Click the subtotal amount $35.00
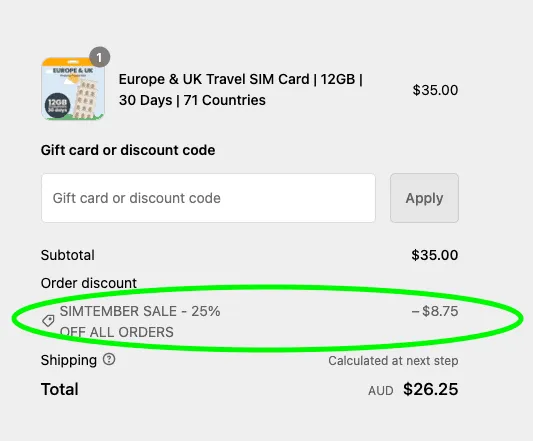 pyautogui.click(x=435, y=255)
